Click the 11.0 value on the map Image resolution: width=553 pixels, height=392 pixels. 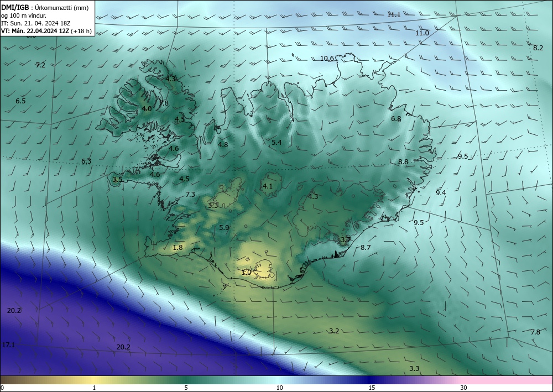pyautogui.click(x=422, y=33)
